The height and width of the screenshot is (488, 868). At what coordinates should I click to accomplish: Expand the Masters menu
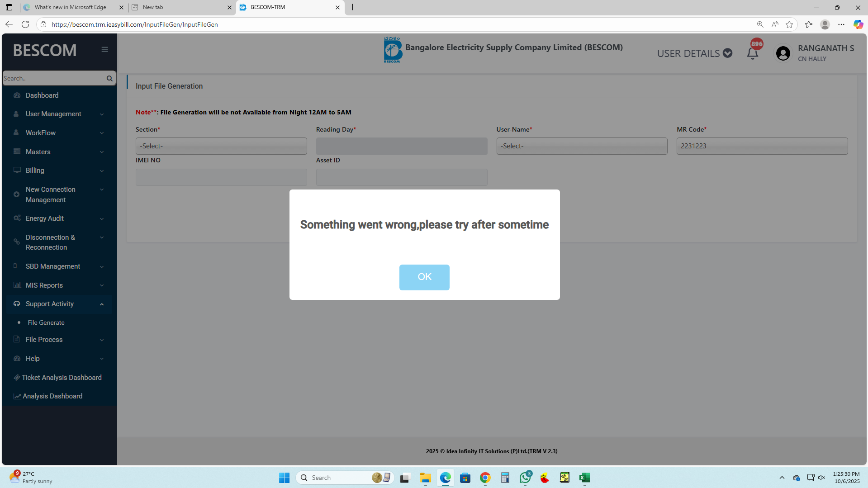(59, 152)
